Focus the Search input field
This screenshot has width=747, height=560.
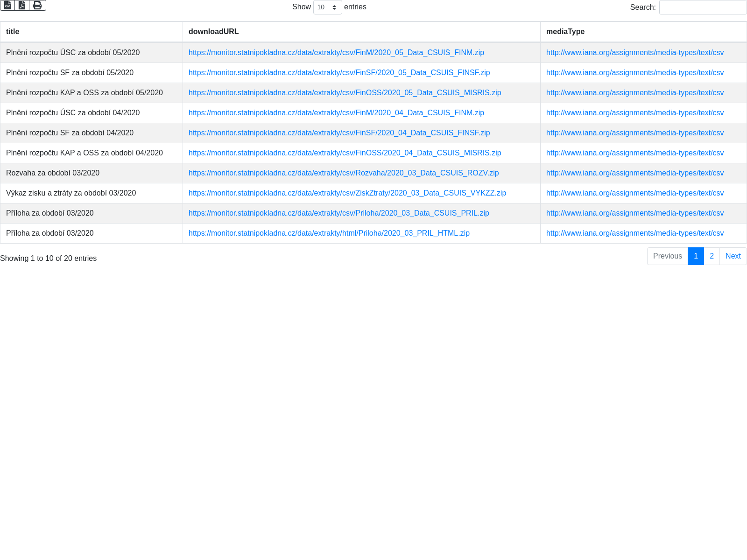coord(702,7)
